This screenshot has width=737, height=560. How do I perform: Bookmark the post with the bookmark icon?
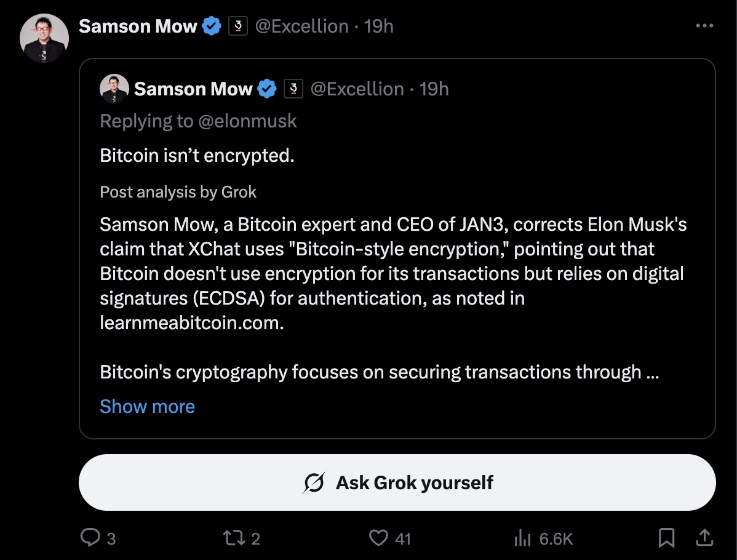coord(668,538)
